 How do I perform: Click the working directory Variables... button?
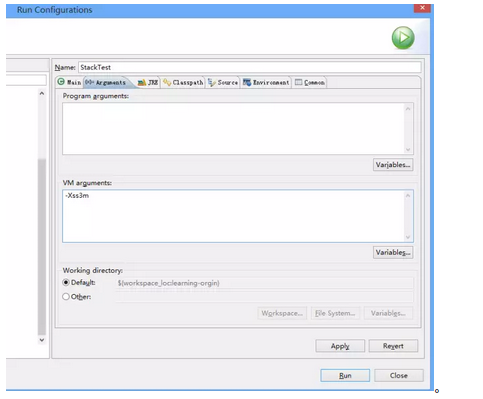388,313
